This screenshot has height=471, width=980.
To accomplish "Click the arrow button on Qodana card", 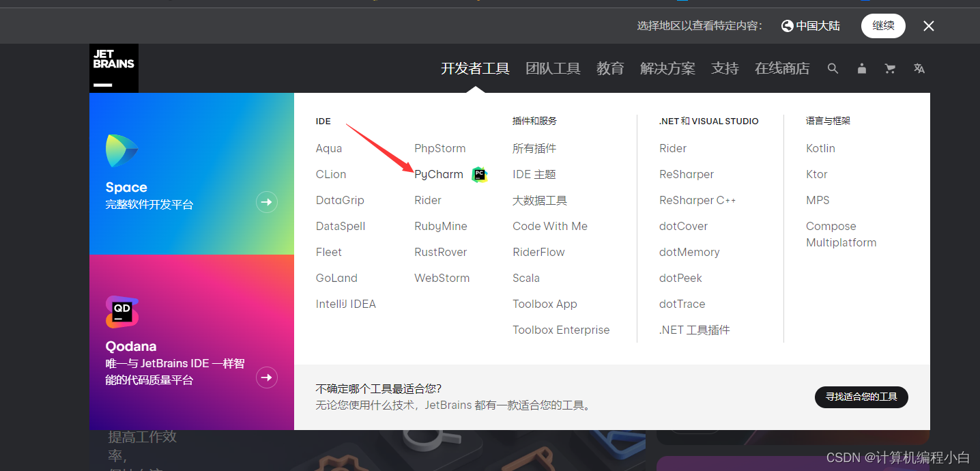I will pyautogui.click(x=267, y=377).
